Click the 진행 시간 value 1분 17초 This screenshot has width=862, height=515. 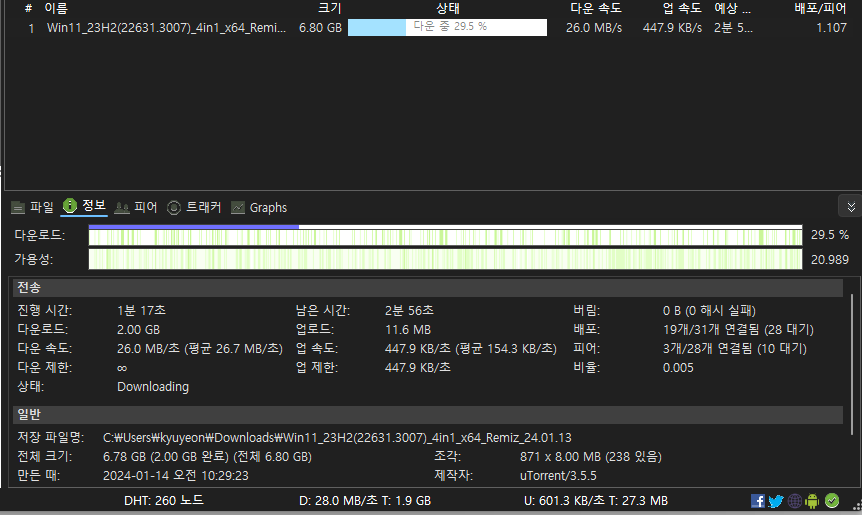point(141,311)
